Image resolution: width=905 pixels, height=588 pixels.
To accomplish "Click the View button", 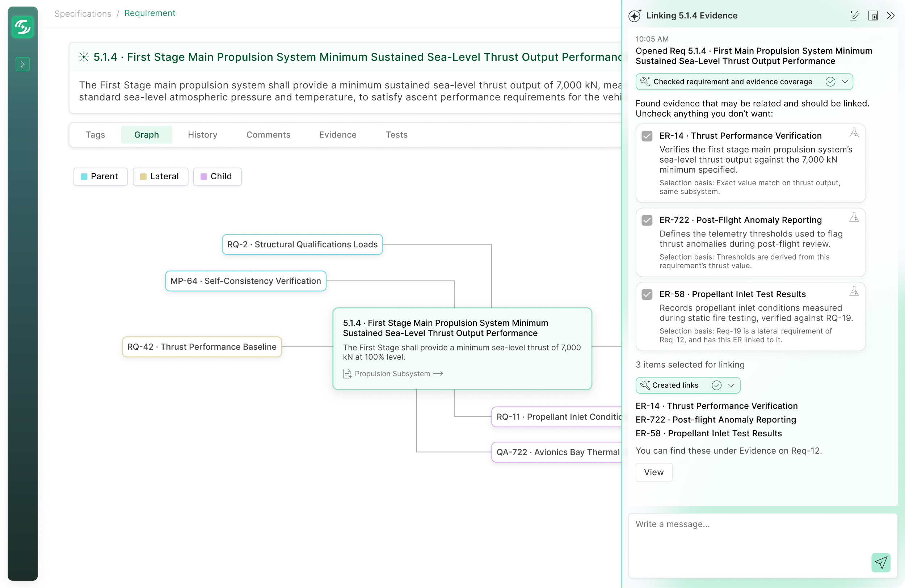I will [654, 472].
